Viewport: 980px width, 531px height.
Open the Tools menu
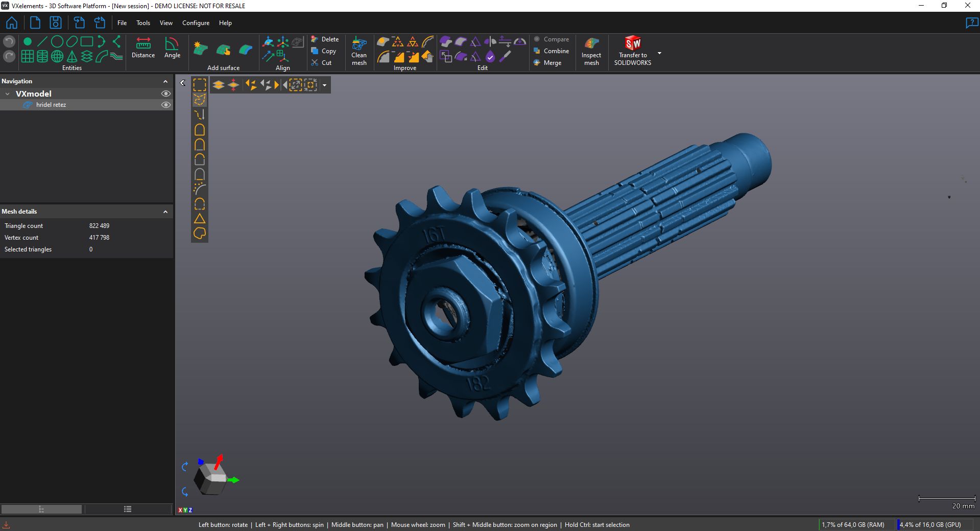[143, 23]
